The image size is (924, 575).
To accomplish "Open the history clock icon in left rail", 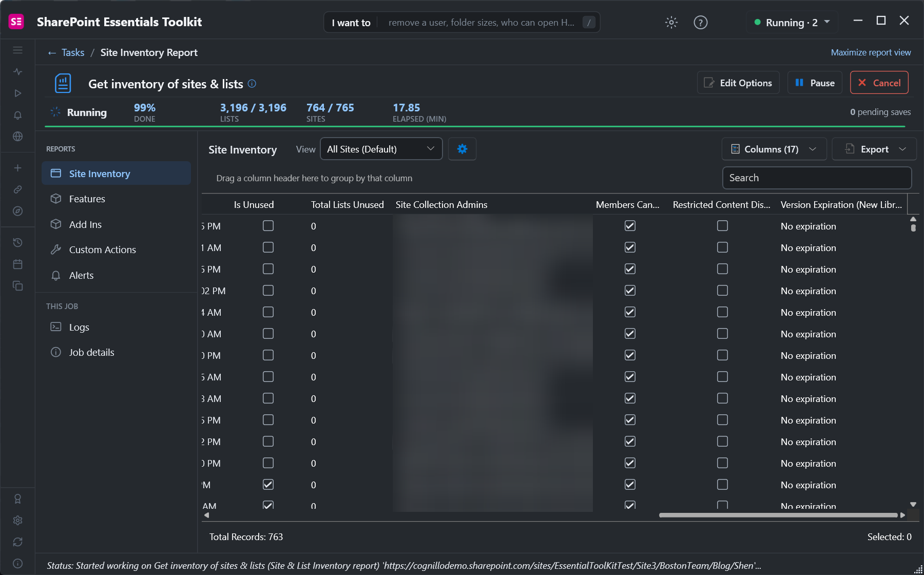I will click(x=17, y=242).
